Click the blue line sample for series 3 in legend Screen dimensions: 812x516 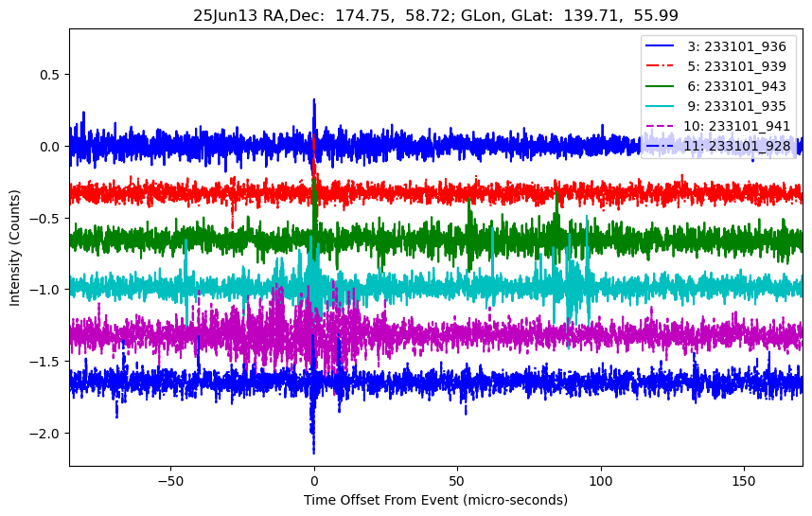660,46
